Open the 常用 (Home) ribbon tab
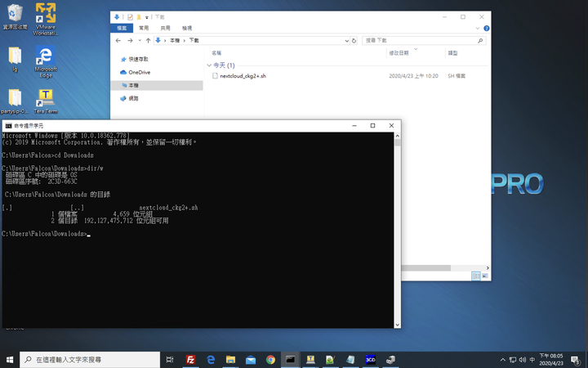588x368 pixels. 144,28
